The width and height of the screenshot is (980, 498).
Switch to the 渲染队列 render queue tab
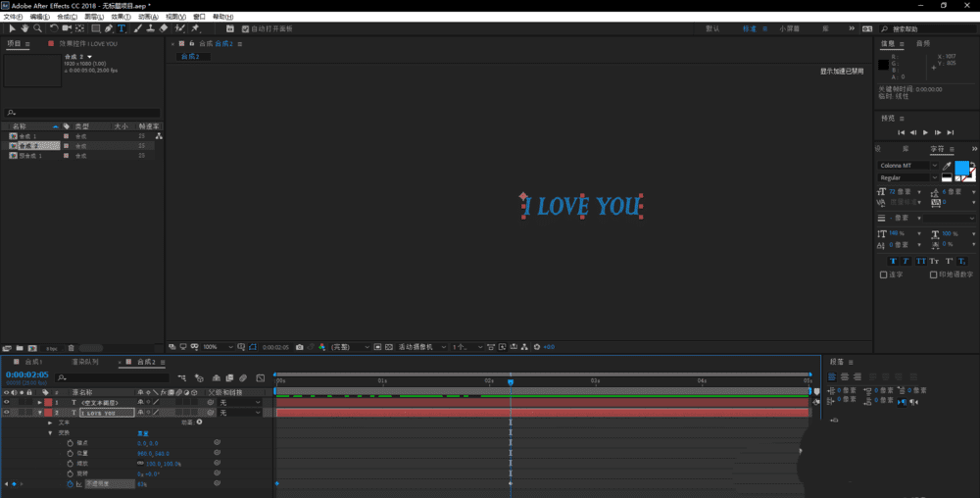click(x=85, y=362)
